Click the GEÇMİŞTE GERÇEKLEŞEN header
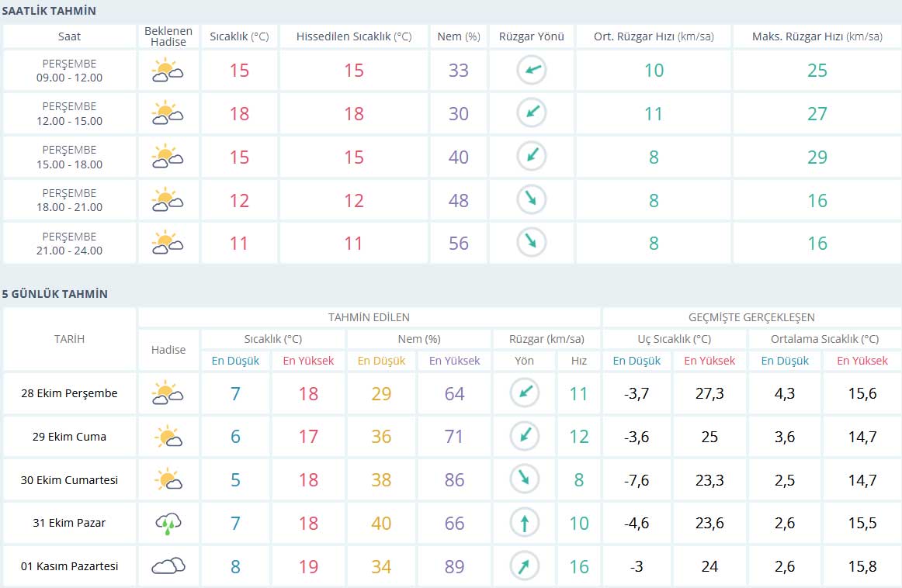The height and width of the screenshot is (588, 902). click(x=751, y=317)
